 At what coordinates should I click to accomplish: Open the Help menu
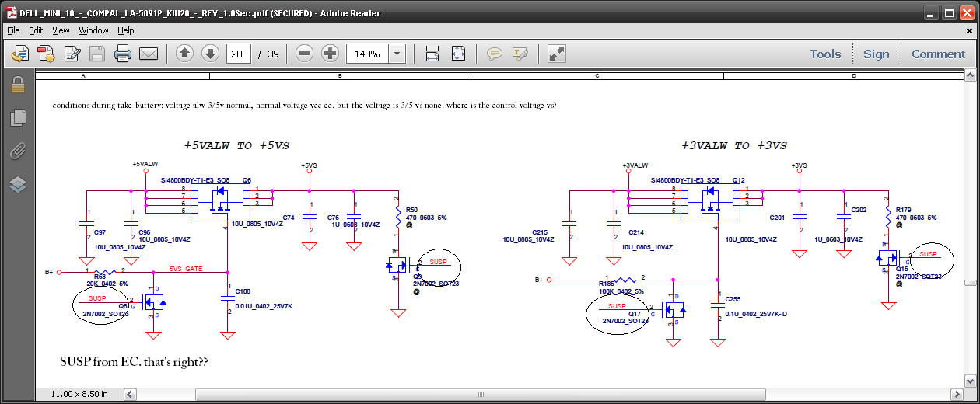point(126,30)
